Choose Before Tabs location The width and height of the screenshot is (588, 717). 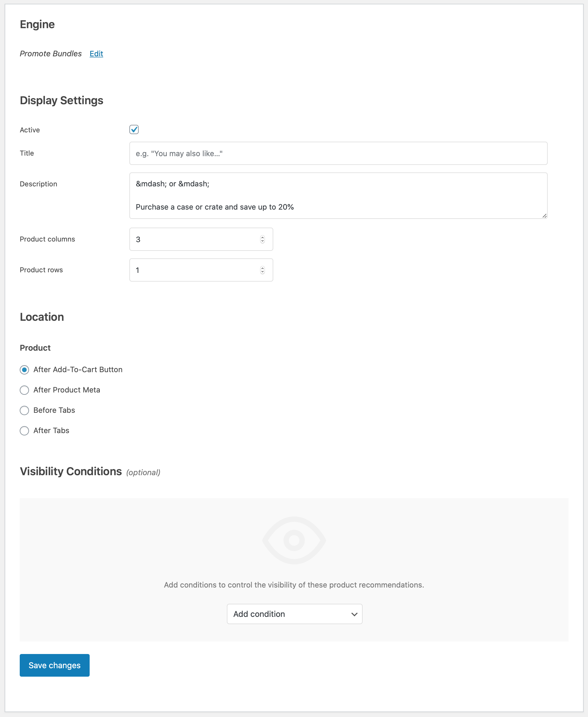coord(24,410)
